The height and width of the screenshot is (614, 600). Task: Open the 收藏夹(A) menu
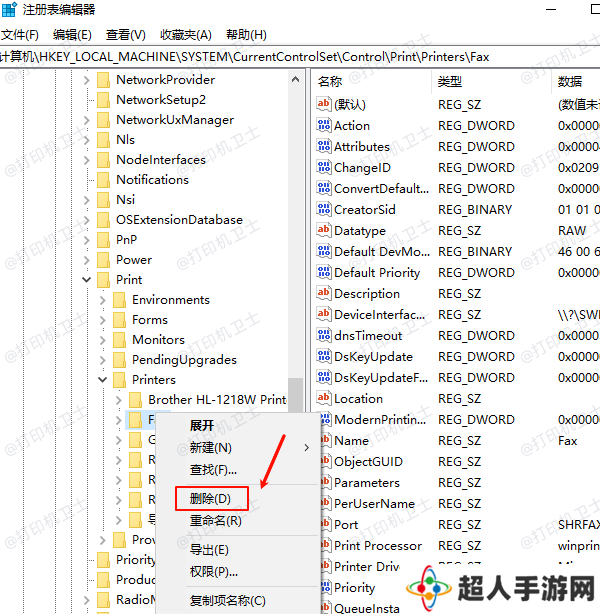(186, 35)
